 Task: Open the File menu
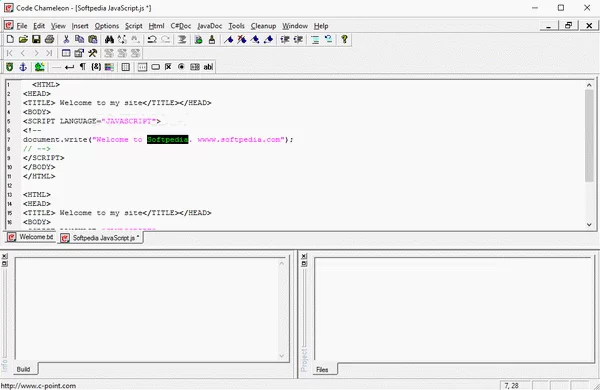[x=22, y=26]
